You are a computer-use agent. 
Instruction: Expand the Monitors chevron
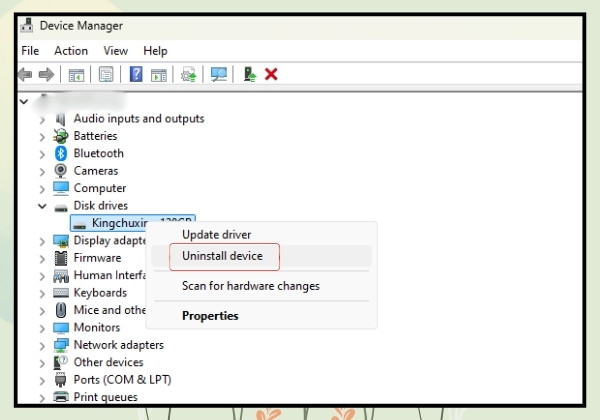coord(42,329)
